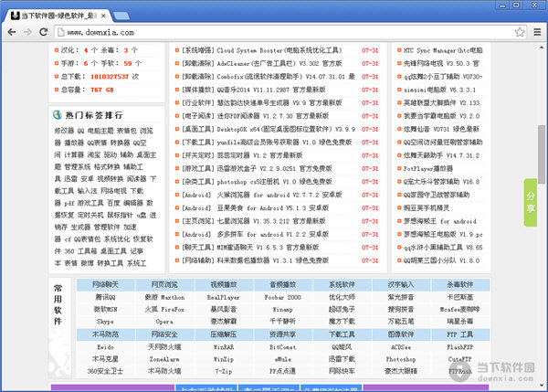Click the green 分享 side button
Screen dimensions: 548x392
tap(531, 203)
